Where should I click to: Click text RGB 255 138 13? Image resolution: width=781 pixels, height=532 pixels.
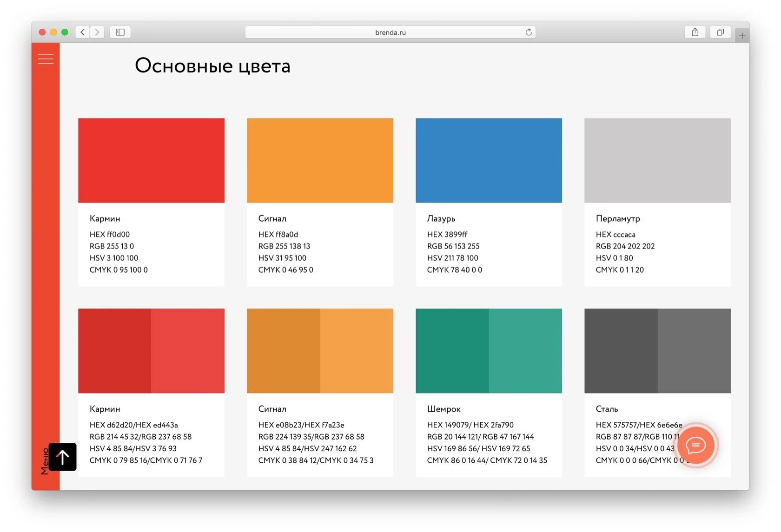(x=284, y=246)
